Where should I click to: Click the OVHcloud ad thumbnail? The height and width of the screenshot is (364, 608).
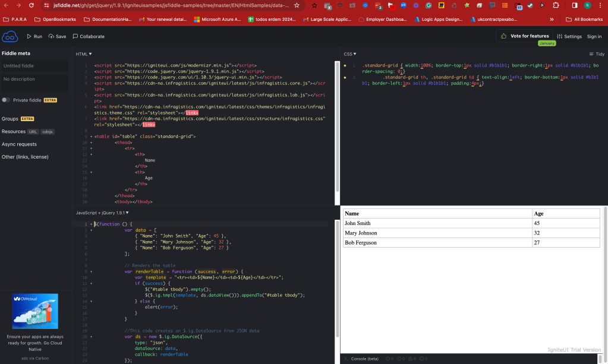pyautogui.click(x=35, y=311)
